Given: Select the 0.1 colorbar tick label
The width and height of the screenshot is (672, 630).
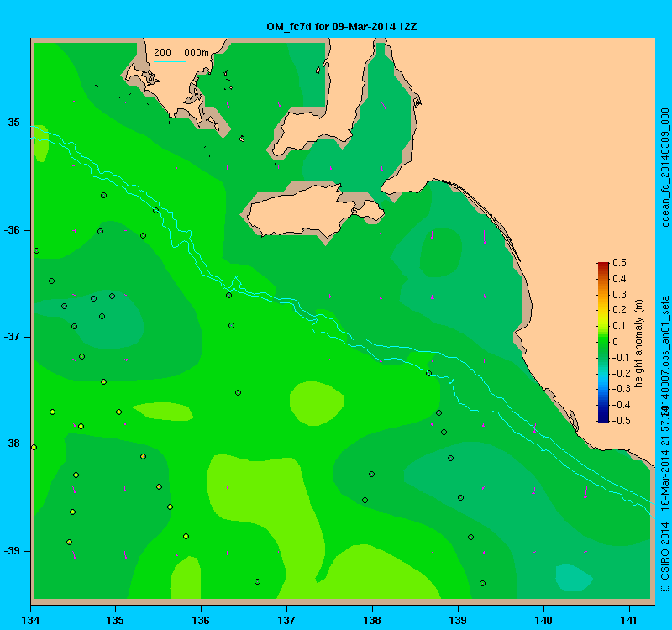Looking at the screenshot, I should 619,326.
